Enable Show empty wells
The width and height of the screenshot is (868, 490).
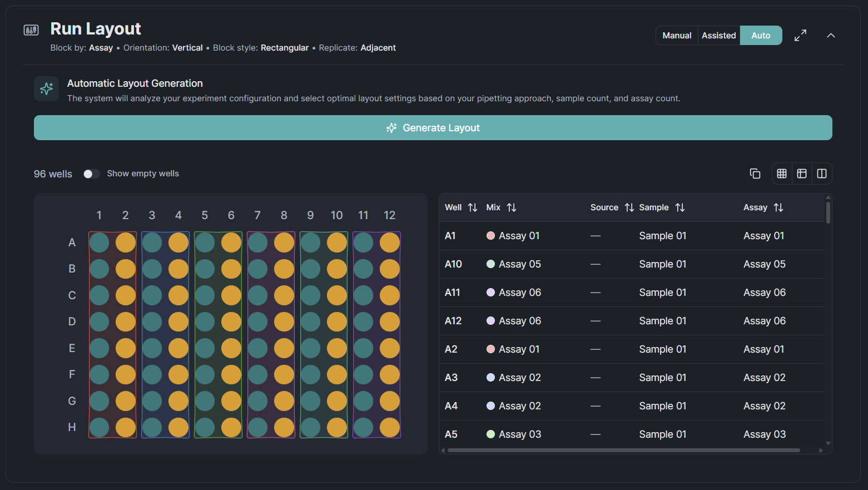click(x=91, y=174)
